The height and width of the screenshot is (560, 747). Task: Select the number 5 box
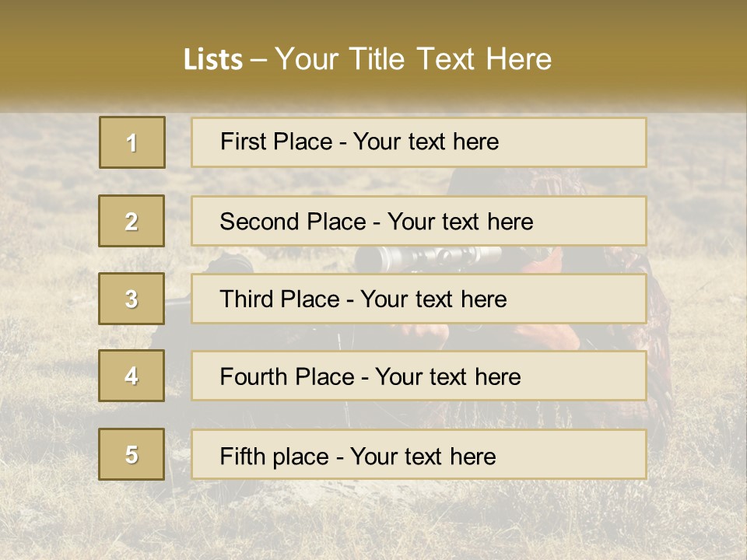tap(132, 454)
